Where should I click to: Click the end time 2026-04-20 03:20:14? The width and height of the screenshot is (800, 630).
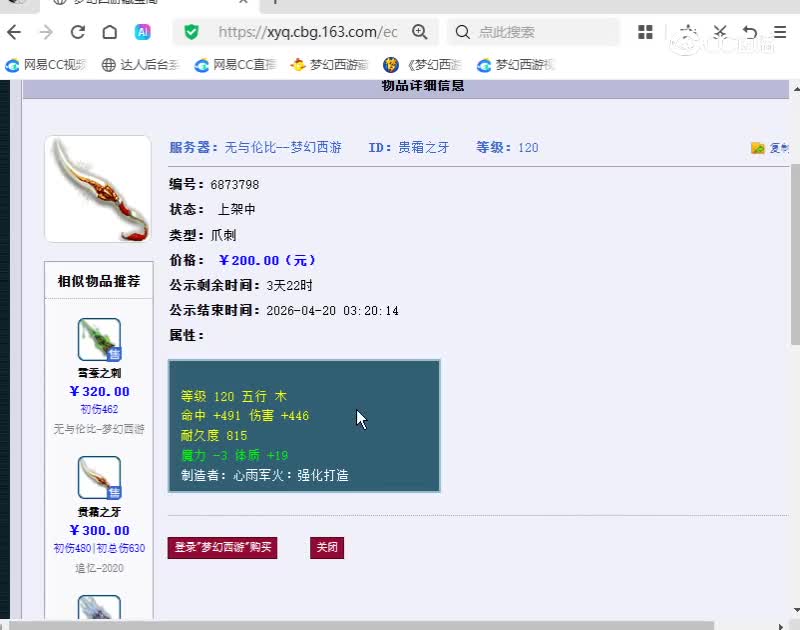pos(332,311)
